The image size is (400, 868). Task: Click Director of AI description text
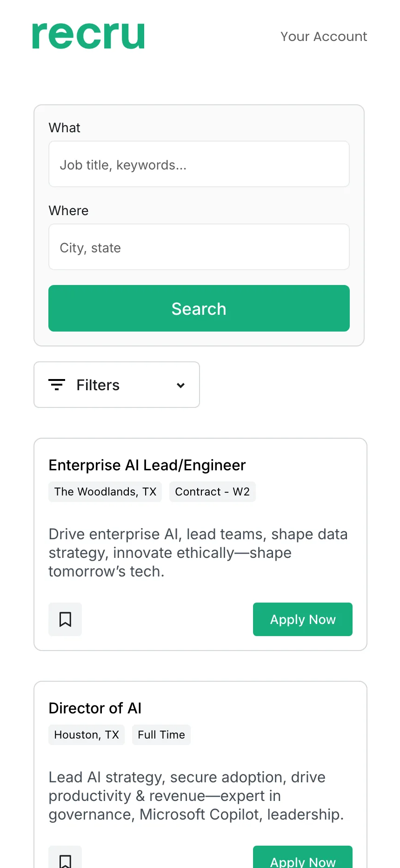coord(196,796)
